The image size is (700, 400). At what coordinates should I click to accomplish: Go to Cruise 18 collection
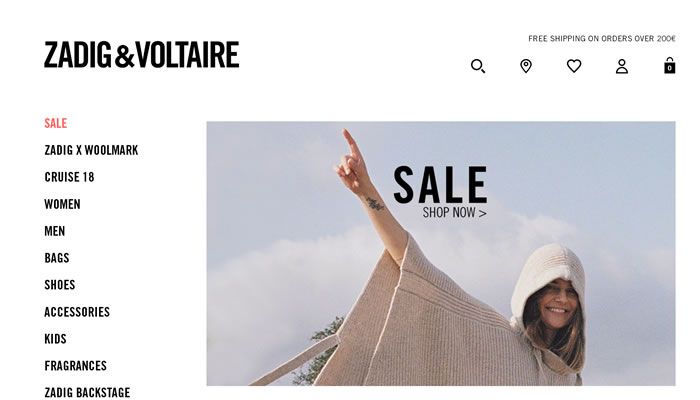point(69,177)
